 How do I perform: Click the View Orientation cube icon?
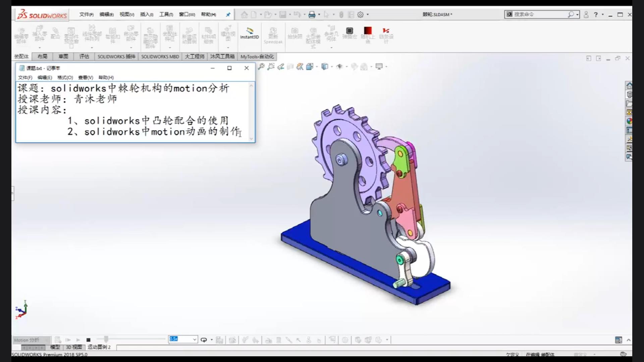pos(310,67)
